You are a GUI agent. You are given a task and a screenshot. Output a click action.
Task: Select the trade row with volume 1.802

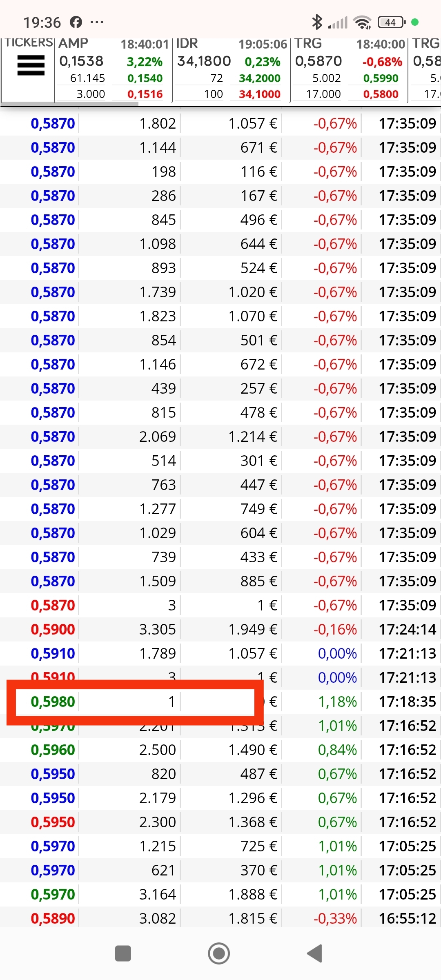[x=220, y=123]
